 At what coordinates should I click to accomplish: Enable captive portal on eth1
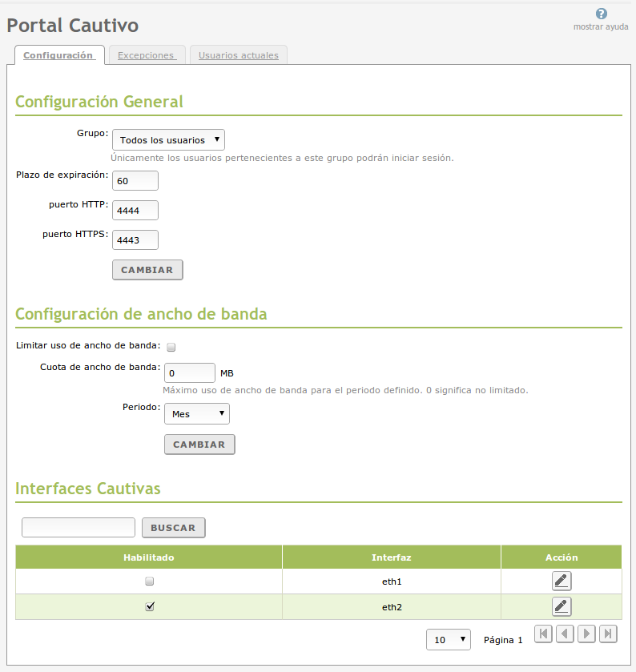[x=149, y=581]
